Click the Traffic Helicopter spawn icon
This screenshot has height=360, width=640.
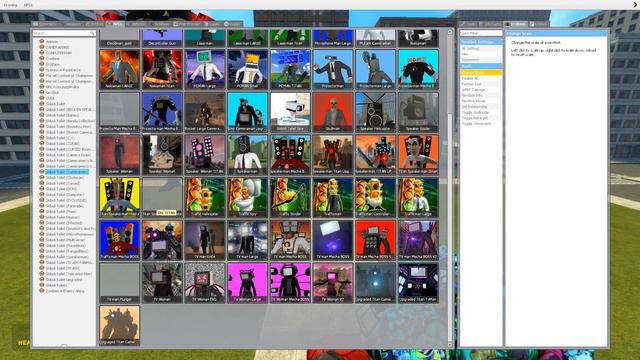(x=205, y=197)
